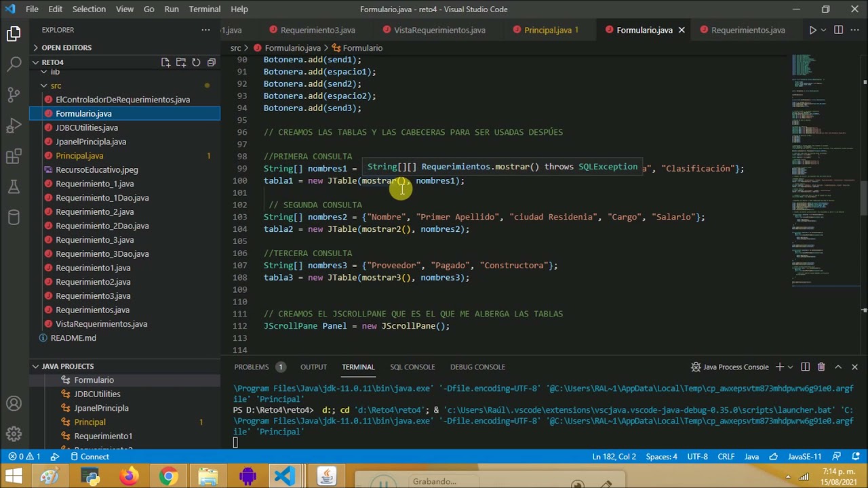Maximize the terminal panel size

[x=838, y=367]
